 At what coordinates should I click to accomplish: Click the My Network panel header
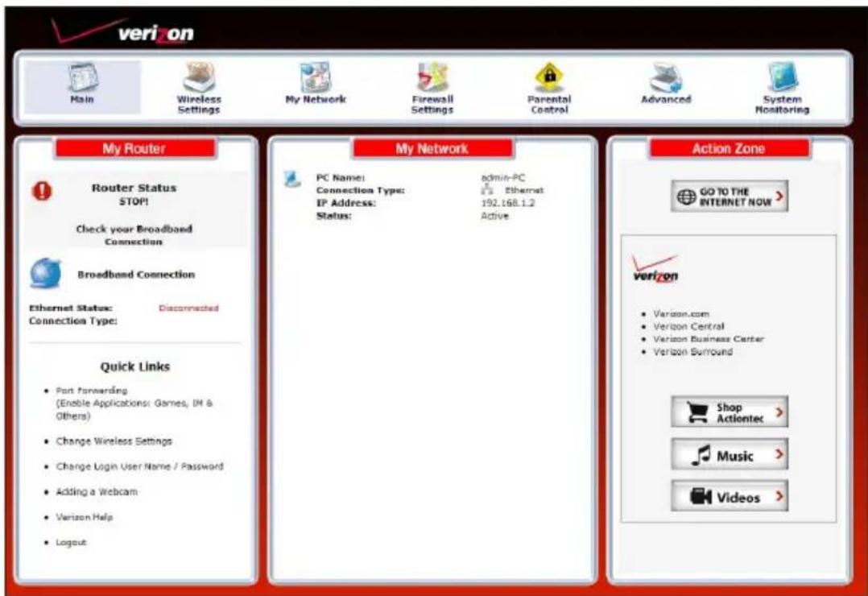[x=432, y=148]
